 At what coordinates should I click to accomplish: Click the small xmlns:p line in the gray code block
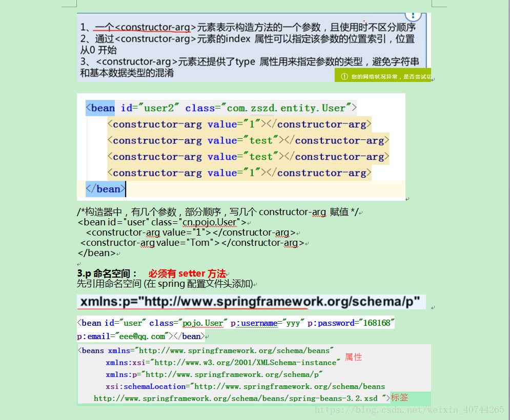(x=214, y=374)
